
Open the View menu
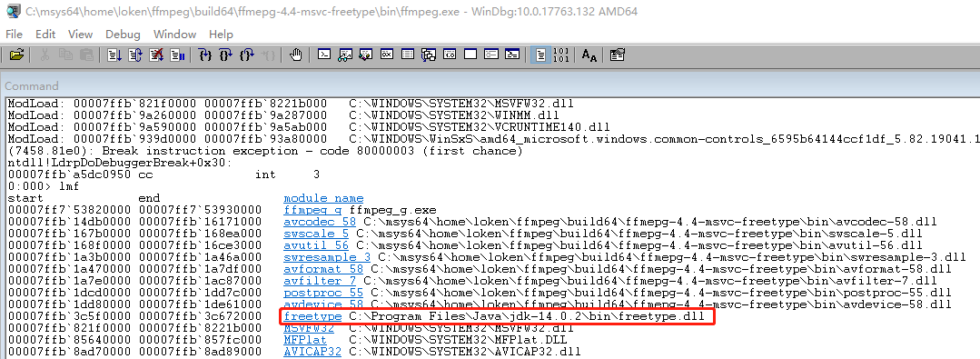tap(80, 34)
